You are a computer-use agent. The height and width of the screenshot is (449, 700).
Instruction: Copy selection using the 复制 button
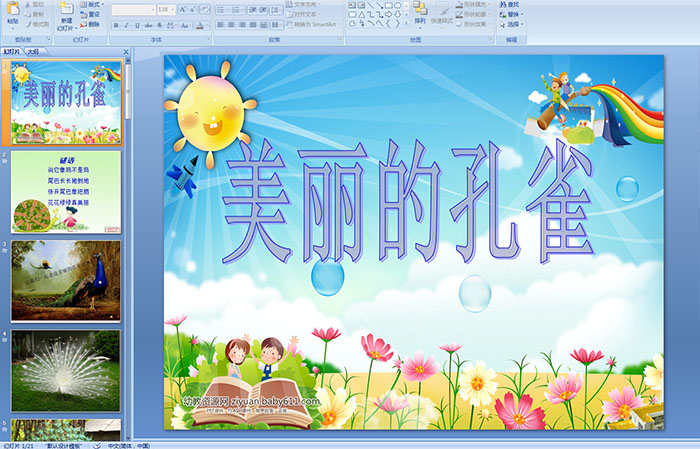[34, 14]
